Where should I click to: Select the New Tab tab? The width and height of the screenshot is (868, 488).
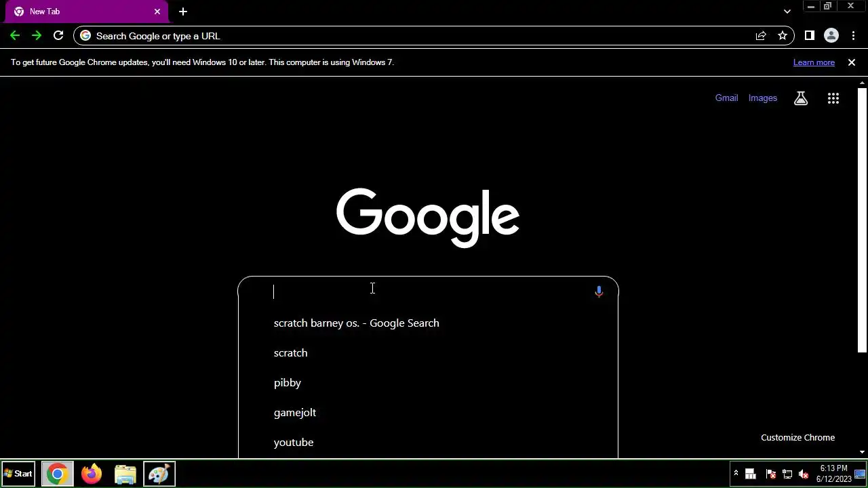[87, 12]
